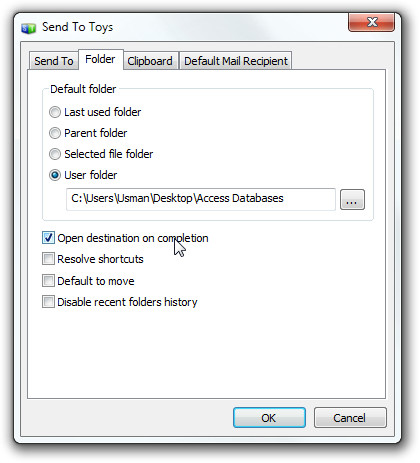
Task: Confirm settings with the OK button
Action: pyautogui.click(x=269, y=418)
